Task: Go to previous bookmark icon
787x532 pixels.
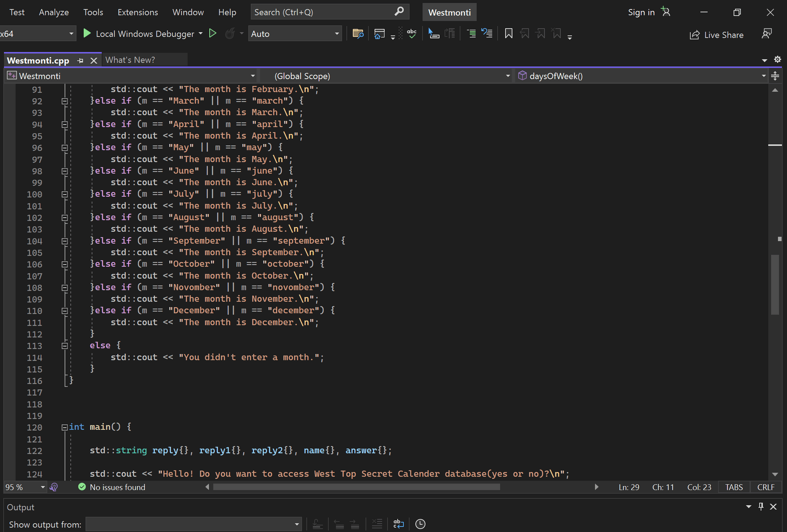Action: (525, 33)
